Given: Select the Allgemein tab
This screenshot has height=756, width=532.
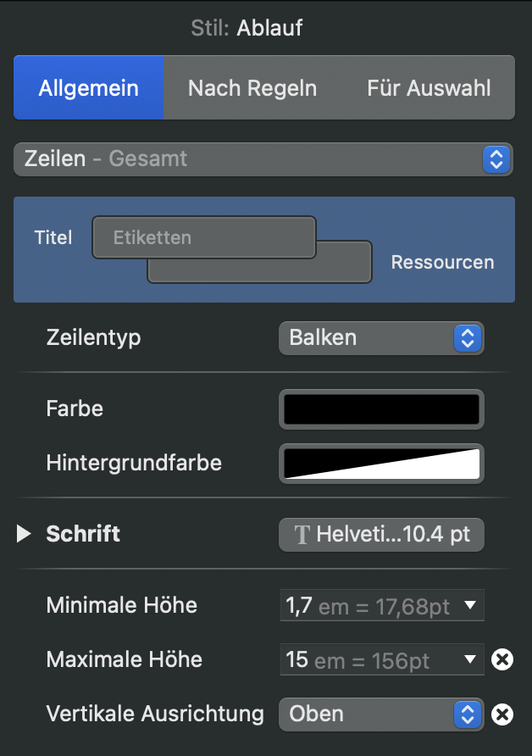Looking at the screenshot, I should pyautogui.click(x=88, y=87).
